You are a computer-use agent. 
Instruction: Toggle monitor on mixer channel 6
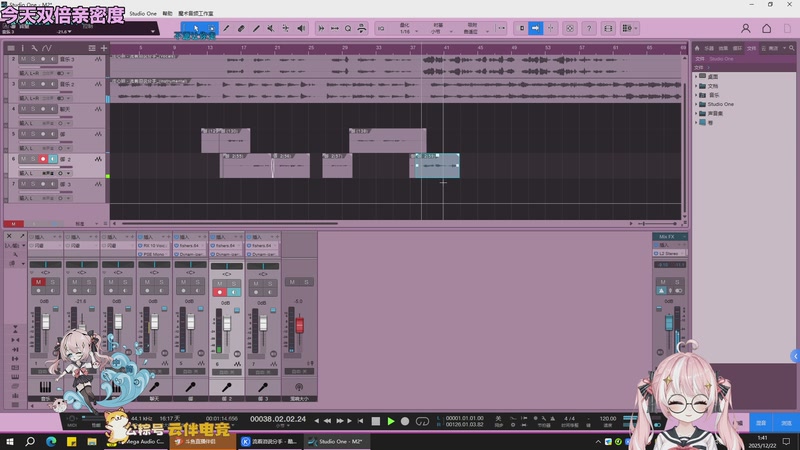point(234,292)
